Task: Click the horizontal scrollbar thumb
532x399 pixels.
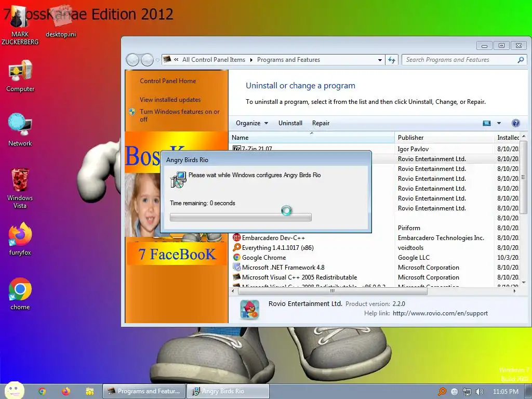Action: tap(332, 291)
